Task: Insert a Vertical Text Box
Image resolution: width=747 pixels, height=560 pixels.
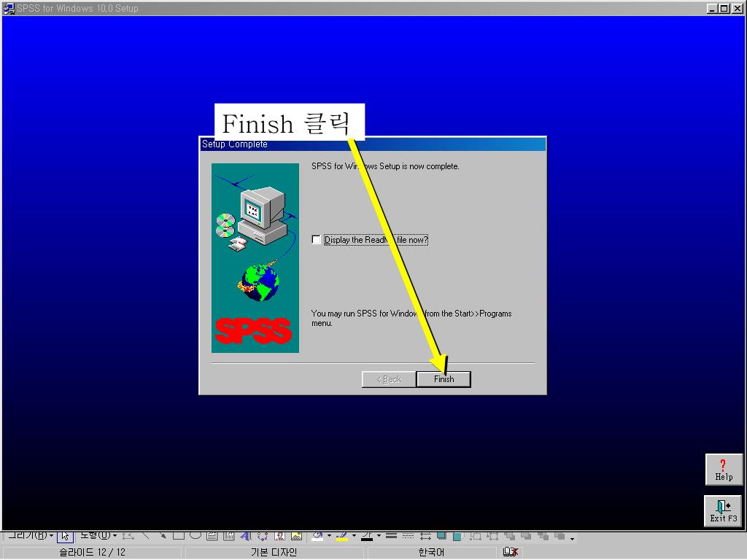Action: coord(228,536)
